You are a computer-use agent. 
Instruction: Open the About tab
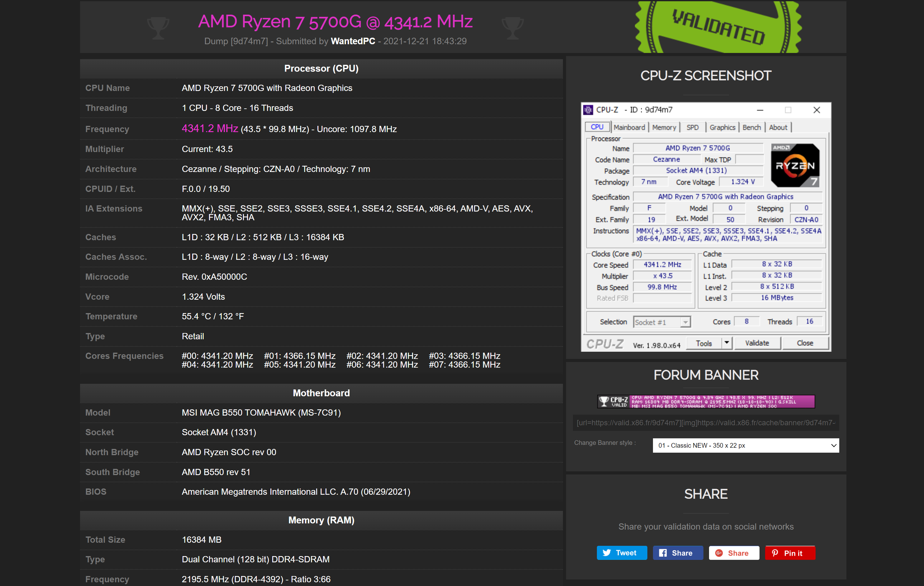click(778, 127)
